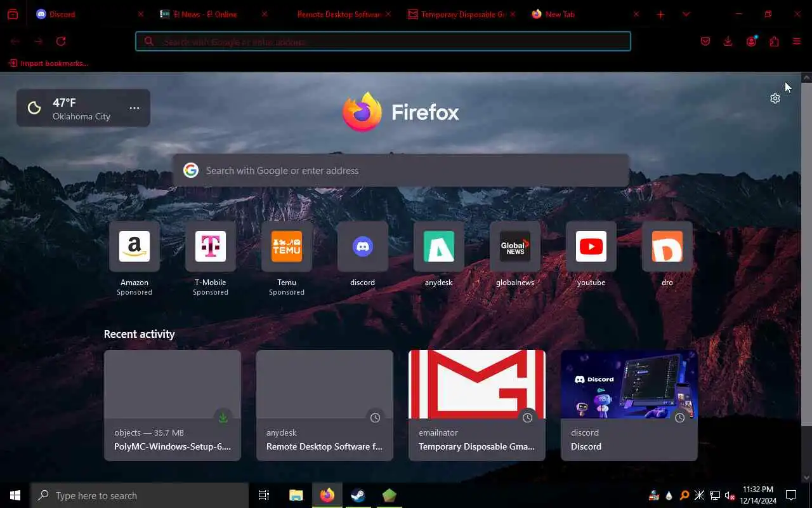Close the New Tab tab
This screenshot has width=812, height=508.
[x=636, y=14]
